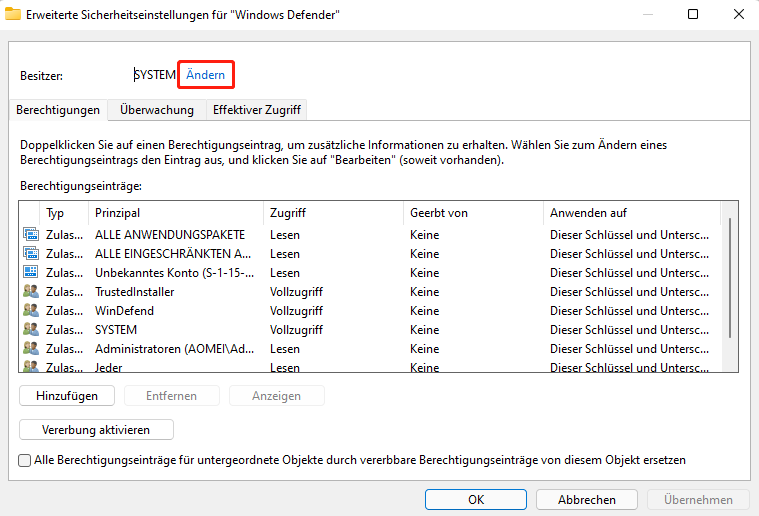Viewport: 759px width, 516px height.
Task: Click the icon of the ALLE EINGESCHRÄNKTEN A... entry
Action: pyautogui.click(x=31, y=254)
